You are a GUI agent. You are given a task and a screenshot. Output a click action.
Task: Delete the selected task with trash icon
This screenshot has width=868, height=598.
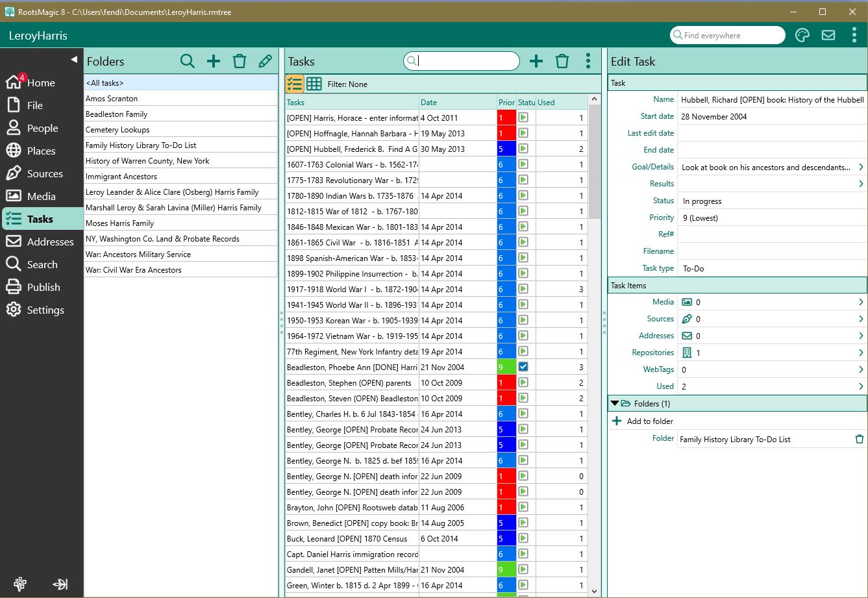[x=562, y=62]
